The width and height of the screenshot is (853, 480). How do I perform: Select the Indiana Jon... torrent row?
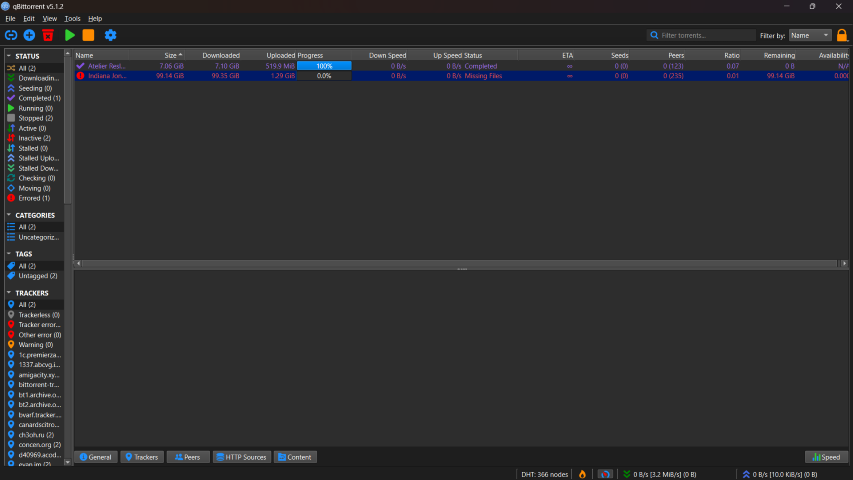462,76
